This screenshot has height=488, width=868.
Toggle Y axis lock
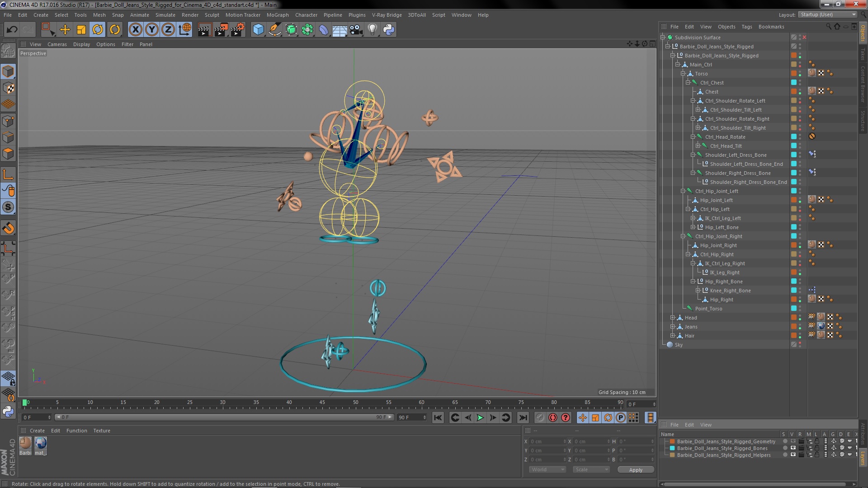click(x=152, y=30)
